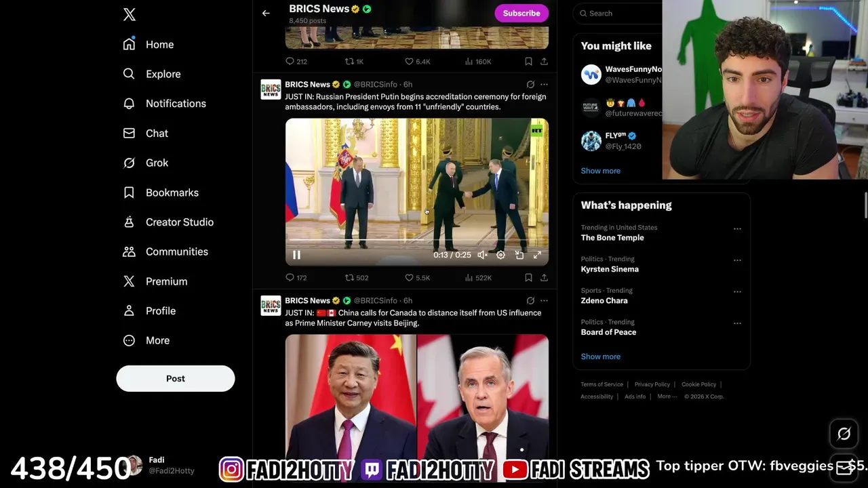Open analytics showing 160K views
The height and width of the screenshot is (488, 868).
pos(478,61)
